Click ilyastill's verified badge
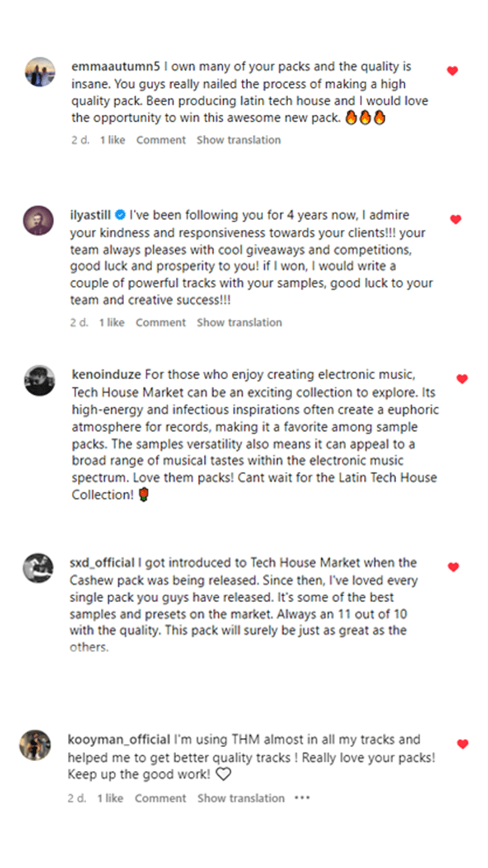The image size is (488, 868). click(x=120, y=215)
